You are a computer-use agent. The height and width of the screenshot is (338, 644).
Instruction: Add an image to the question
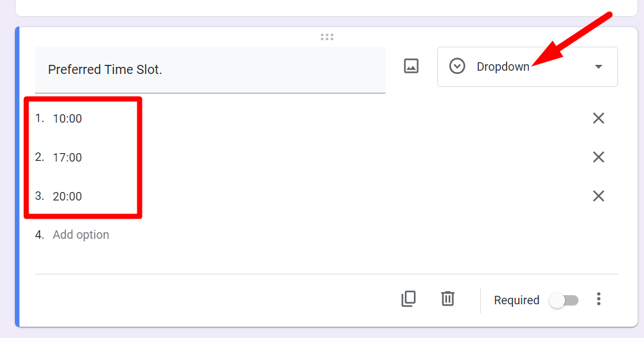coord(411,66)
